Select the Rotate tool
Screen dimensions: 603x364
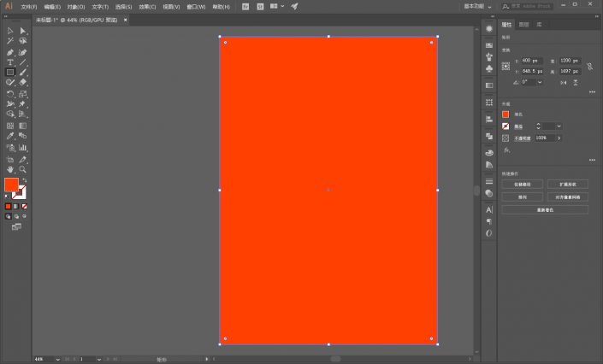(10, 94)
